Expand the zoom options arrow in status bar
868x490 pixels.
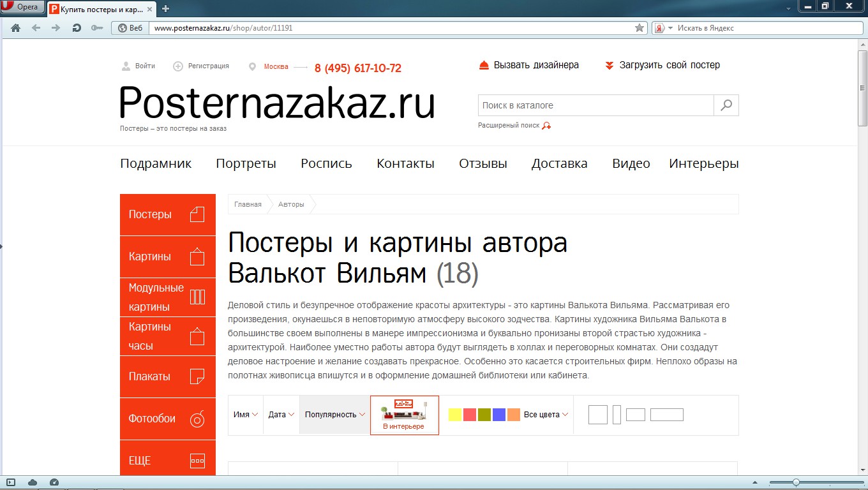755,483
